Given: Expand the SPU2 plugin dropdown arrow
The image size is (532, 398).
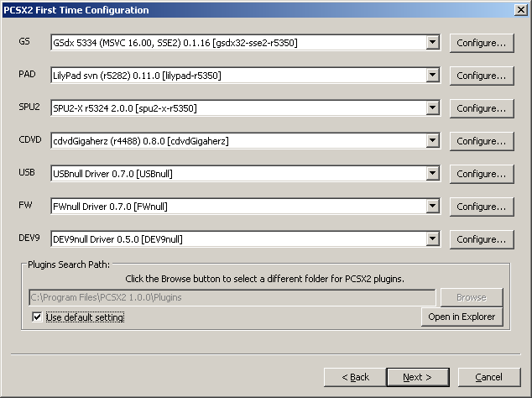Looking at the screenshot, I should pos(433,108).
